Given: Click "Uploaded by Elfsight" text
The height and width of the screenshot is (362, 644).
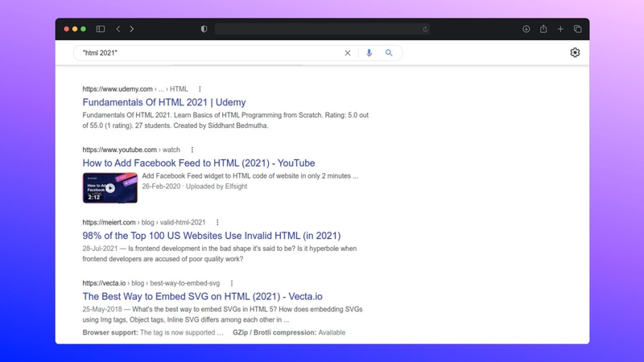Looking at the screenshot, I should 217,187.
